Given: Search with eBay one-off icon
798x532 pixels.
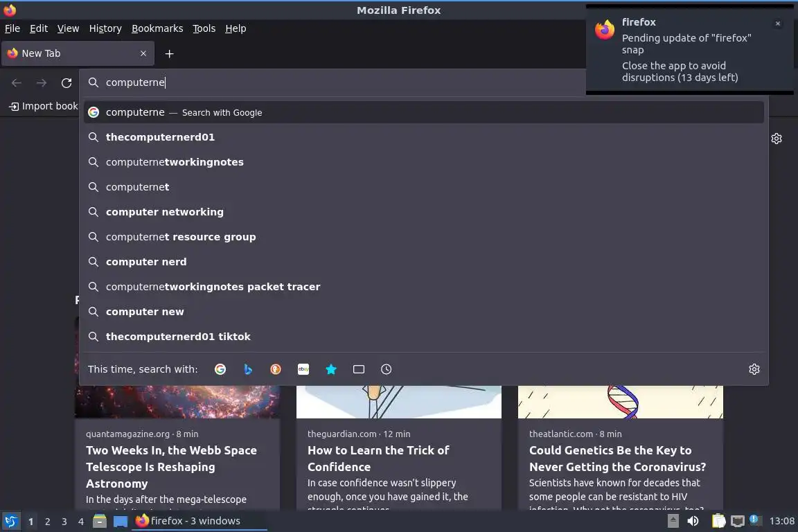Looking at the screenshot, I should [x=303, y=369].
